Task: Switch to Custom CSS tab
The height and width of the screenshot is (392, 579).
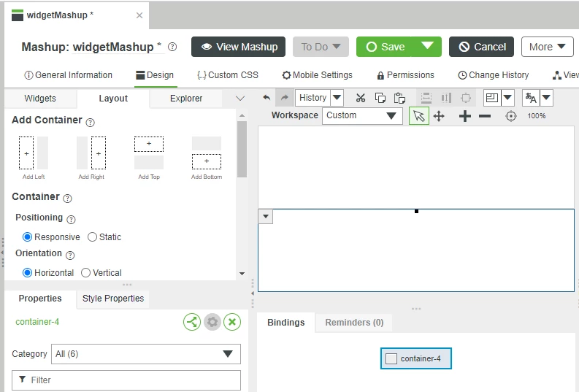Action: (228, 75)
